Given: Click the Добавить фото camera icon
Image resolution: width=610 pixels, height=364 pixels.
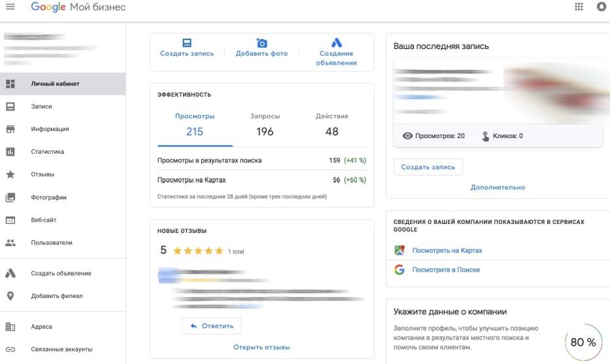Looking at the screenshot, I should pos(261,43).
